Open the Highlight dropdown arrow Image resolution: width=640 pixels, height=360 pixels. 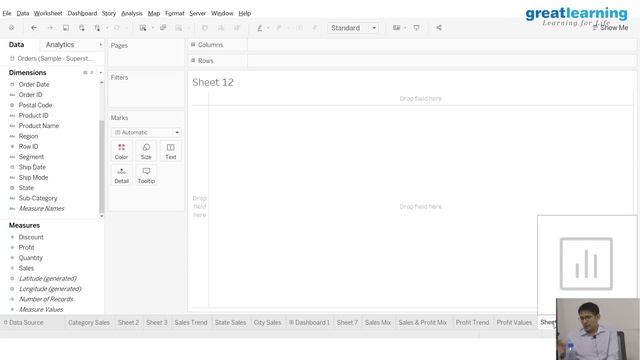[268, 28]
